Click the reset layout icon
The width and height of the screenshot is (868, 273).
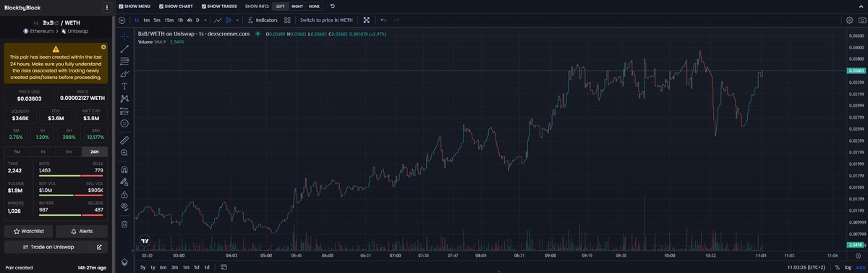(333, 6)
